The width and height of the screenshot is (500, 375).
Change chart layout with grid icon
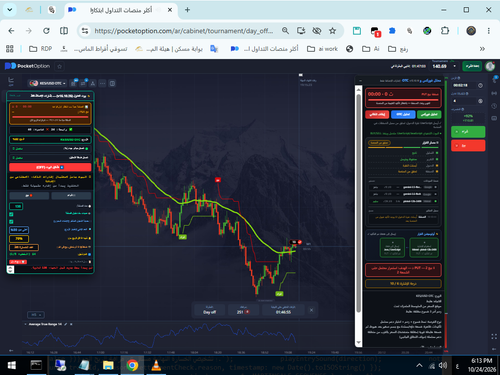(x=112, y=83)
